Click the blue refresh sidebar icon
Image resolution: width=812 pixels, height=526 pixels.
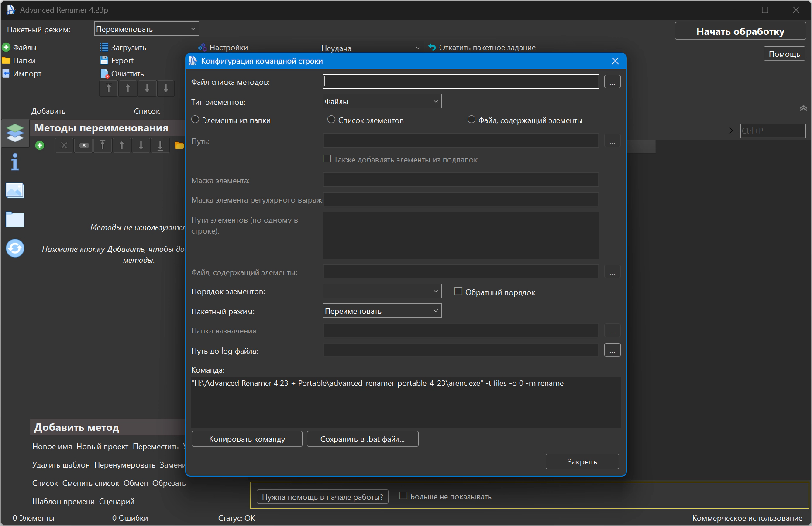(15, 248)
